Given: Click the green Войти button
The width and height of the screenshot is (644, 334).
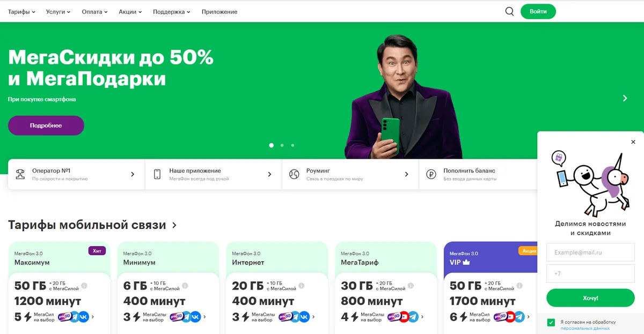Looking at the screenshot, I should point(538,11).
